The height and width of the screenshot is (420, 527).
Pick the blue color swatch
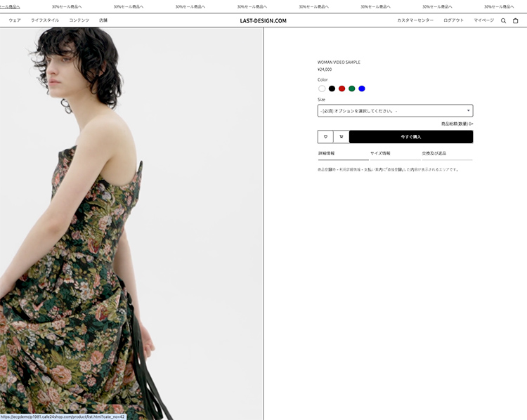[x=362, y=88]
